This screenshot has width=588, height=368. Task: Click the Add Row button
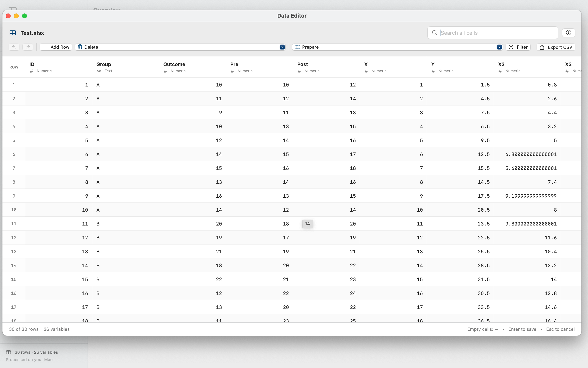tap(56, 47)
